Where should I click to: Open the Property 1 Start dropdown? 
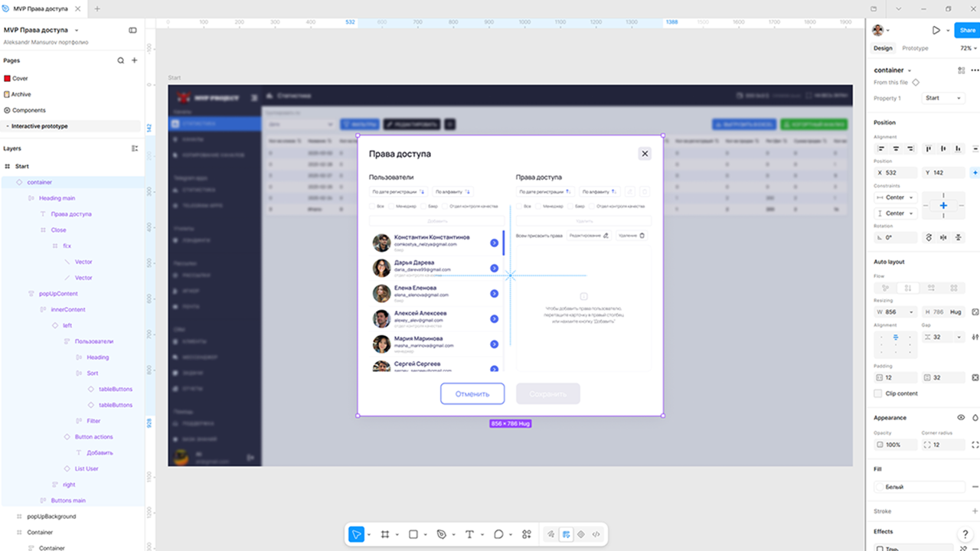(943, 98)
